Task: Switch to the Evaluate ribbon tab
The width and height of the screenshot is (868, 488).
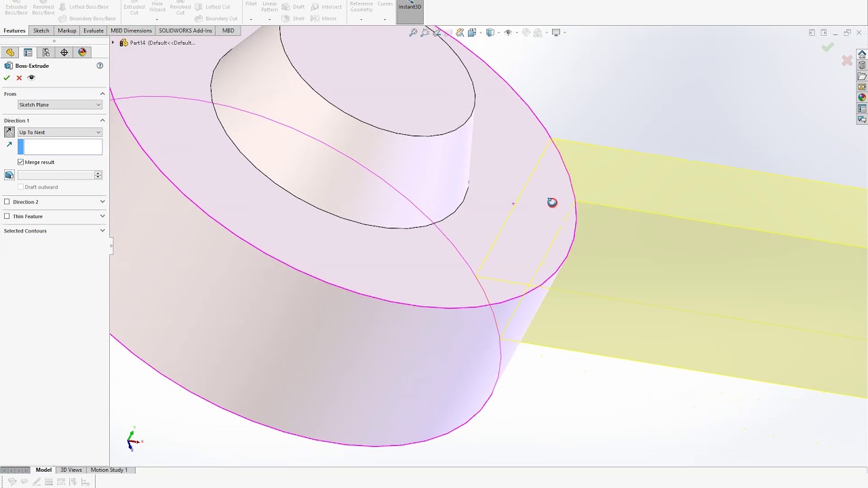Action: 94,30
